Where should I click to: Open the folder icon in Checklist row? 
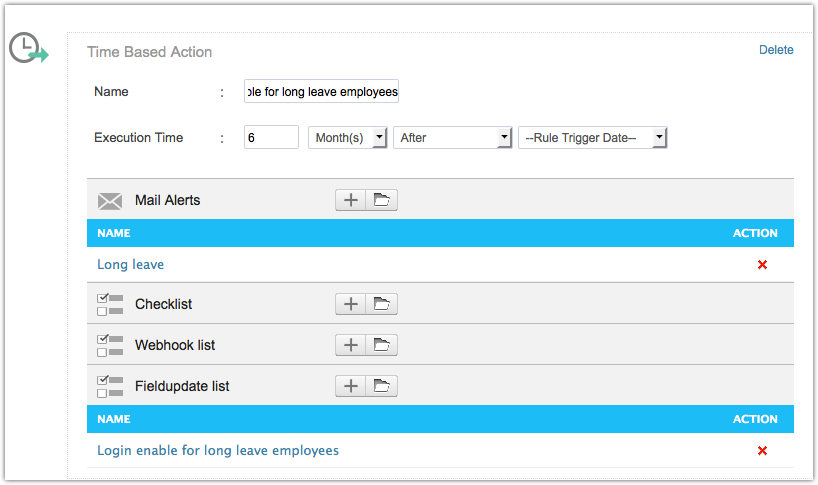[381, 304]
